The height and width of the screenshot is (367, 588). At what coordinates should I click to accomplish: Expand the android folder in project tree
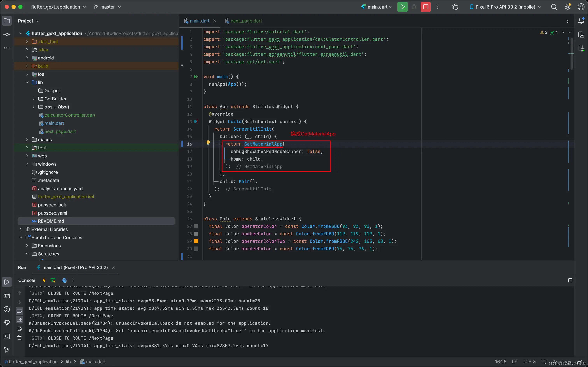[x=27, y=58]
